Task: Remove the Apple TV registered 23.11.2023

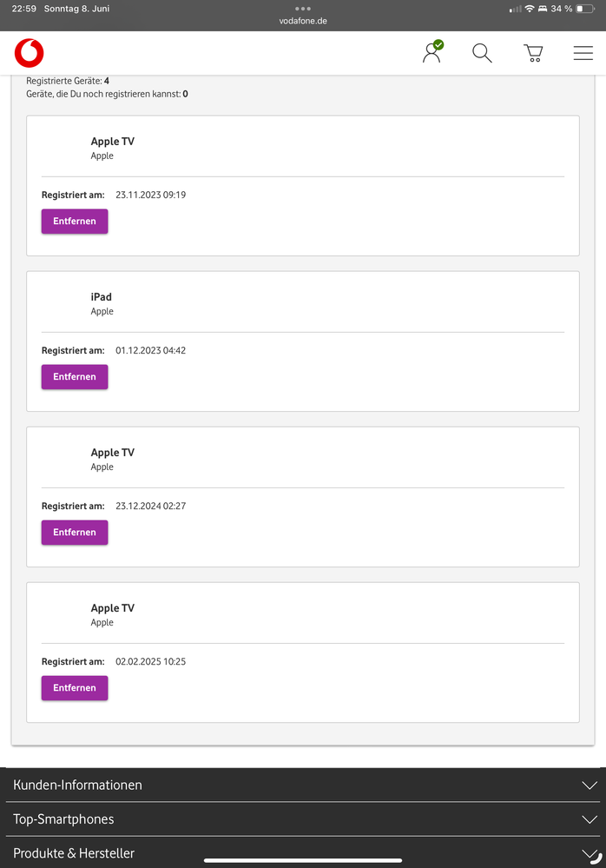Action: (75, 222)
